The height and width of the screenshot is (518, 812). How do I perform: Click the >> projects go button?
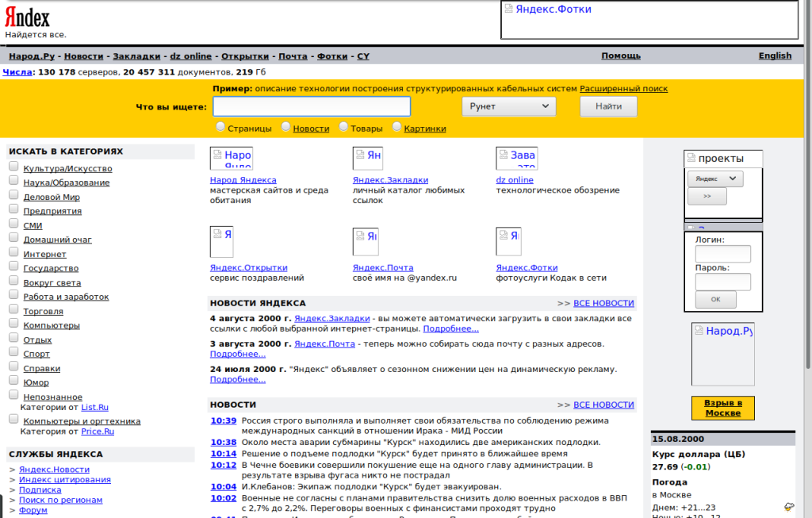(707, 196)
